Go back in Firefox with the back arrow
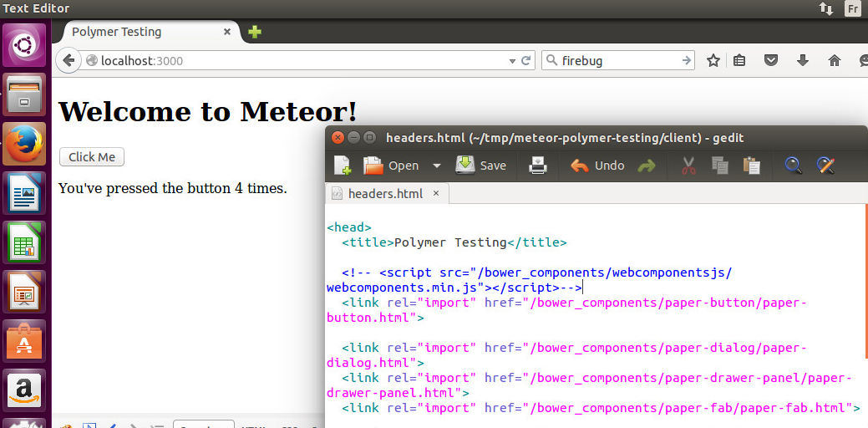The image size is (868, 428). (69, 60)
